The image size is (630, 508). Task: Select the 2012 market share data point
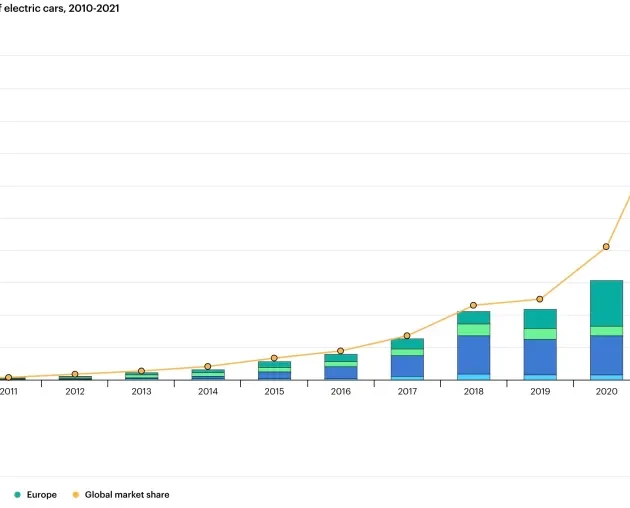pos(75,374)
